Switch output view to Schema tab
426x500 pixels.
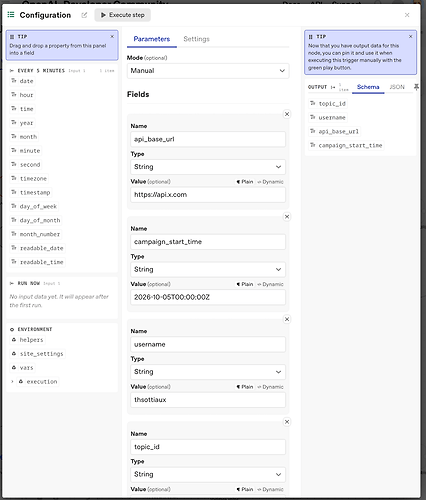tap(368, 87)
